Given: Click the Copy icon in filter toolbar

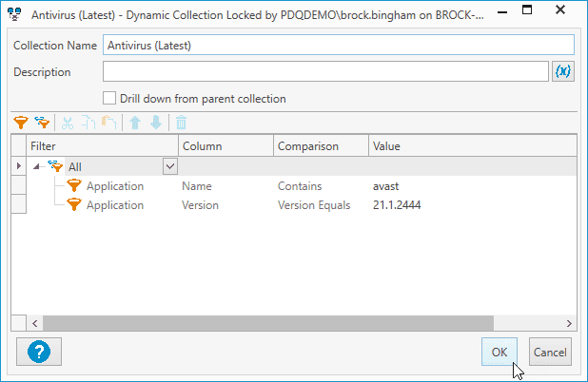Looking at the screenshot, I should [88, 123].
